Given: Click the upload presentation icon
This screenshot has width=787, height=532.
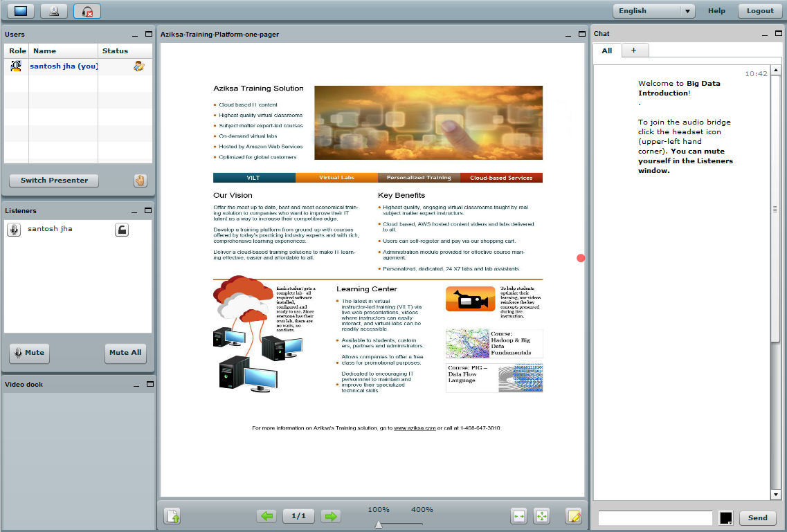Looking at the screenshot, I should (172, 516).
